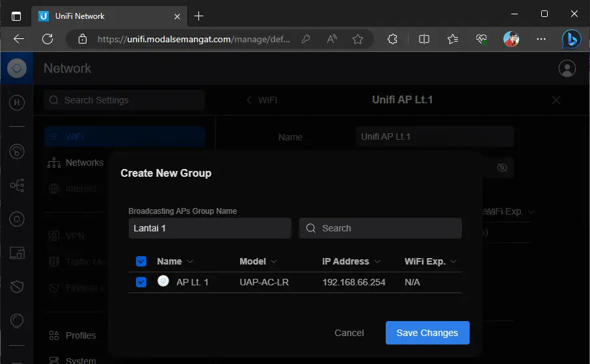The height and width of the screenshot is (364, 590).
Task: Open the insights lightbulb sidebar icon
Action: (16, 320)
